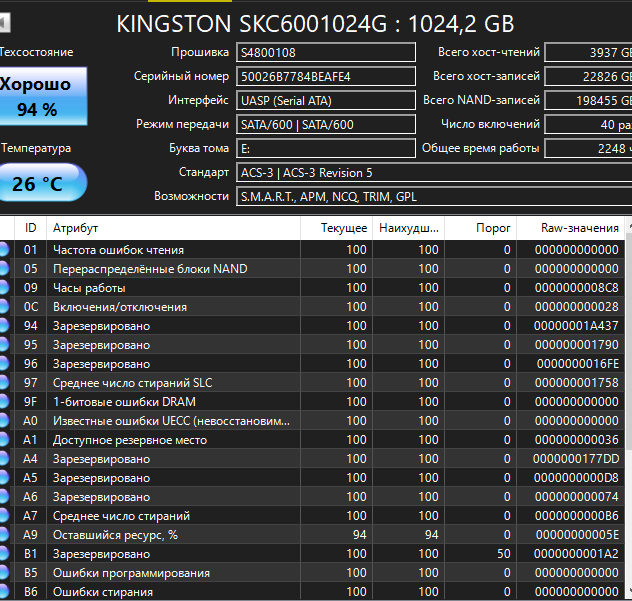Click the KINGSTON SKC6001024G drive title

(x=315, y=24)
